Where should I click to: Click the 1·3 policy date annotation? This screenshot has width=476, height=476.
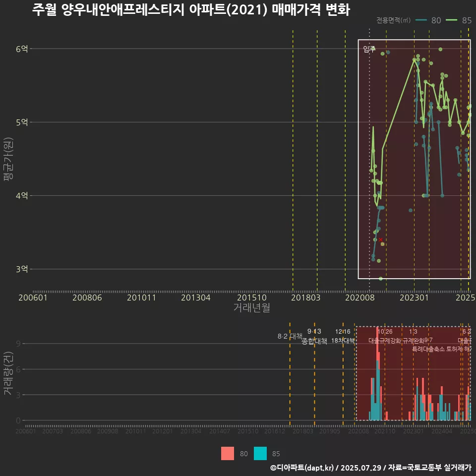click(413, 332)
